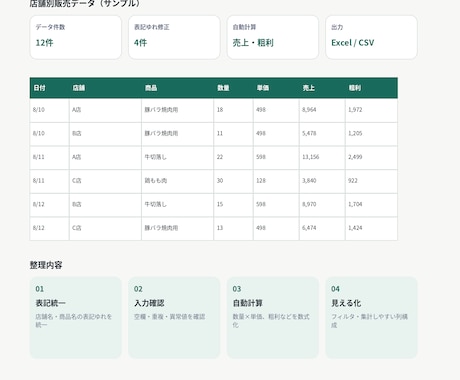Image resolution: width=460 pixels, height=380 pixels.
Task: Select unit price 598 in the 13,156 row
Action: [276, 158]
